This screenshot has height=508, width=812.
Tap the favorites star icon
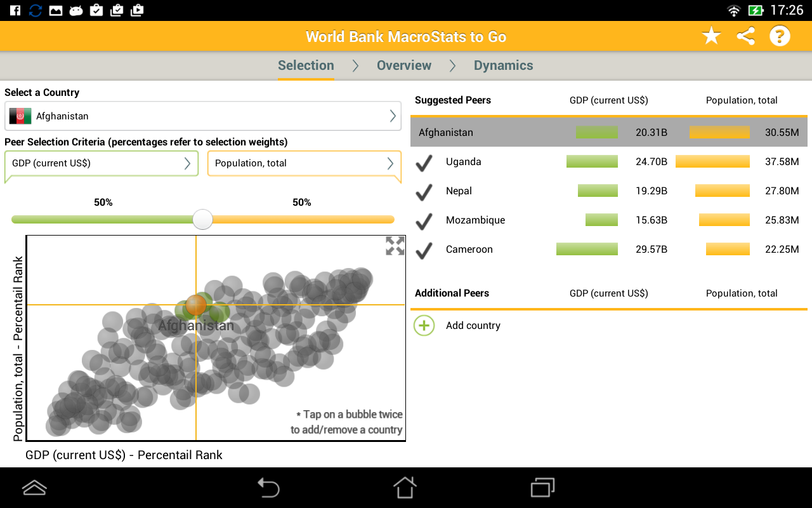[711, 36]
